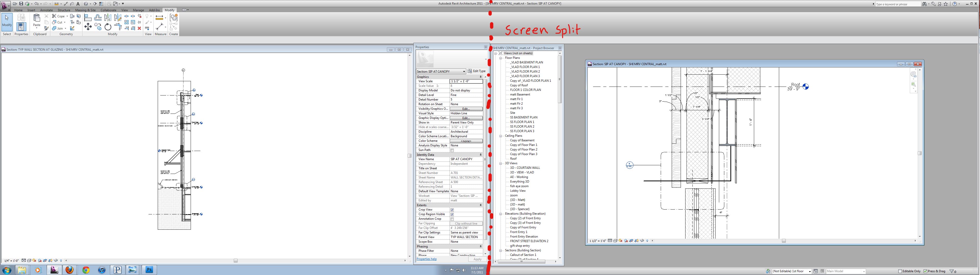Click the Trim/Extend to Corner icon
This screenshot has height=275, width=980.
coord(118,26)
